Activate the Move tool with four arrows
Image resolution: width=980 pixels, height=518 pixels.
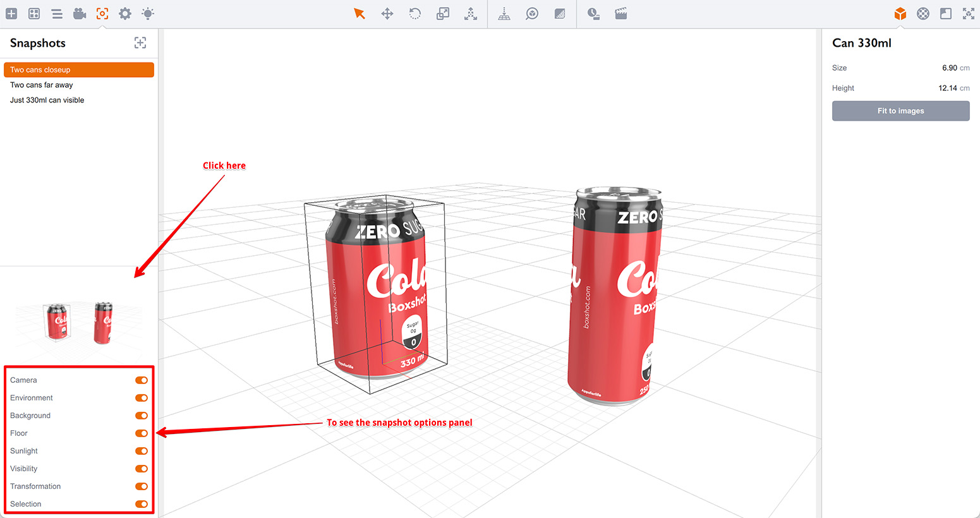coord(387,13)
